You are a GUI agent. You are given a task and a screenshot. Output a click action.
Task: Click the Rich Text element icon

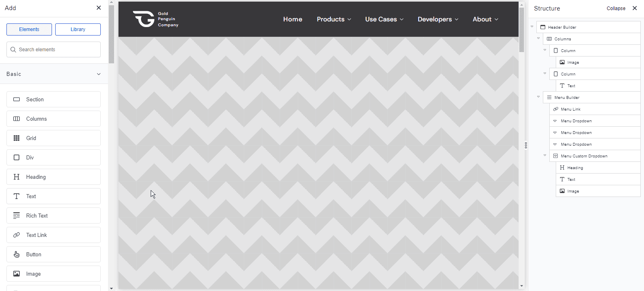click(x=17, y=216)
